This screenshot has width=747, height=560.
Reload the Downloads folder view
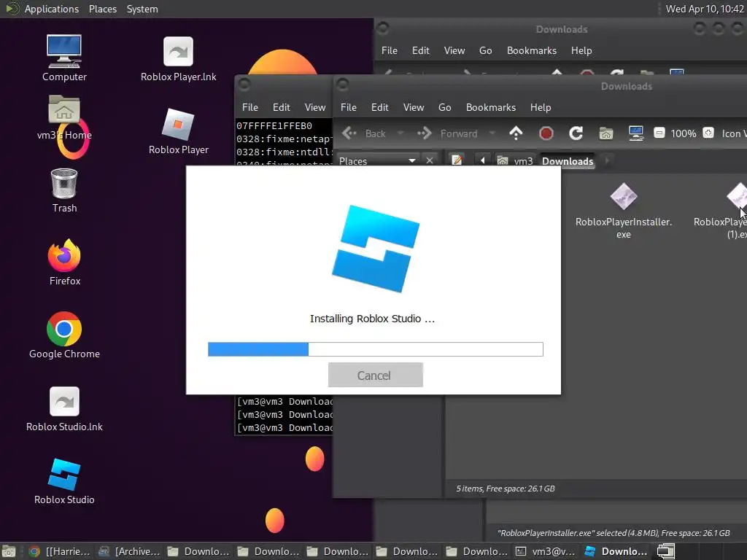[576, 133]
